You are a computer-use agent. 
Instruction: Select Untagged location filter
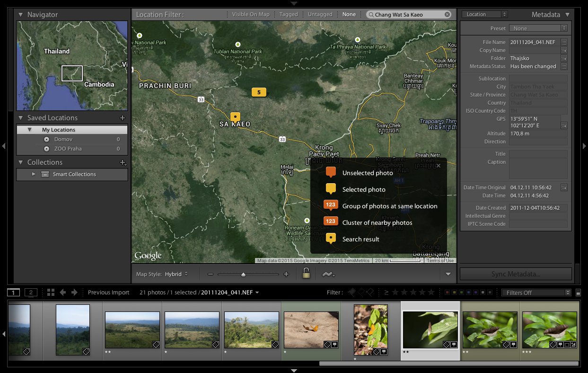click(x=320, y=14)
